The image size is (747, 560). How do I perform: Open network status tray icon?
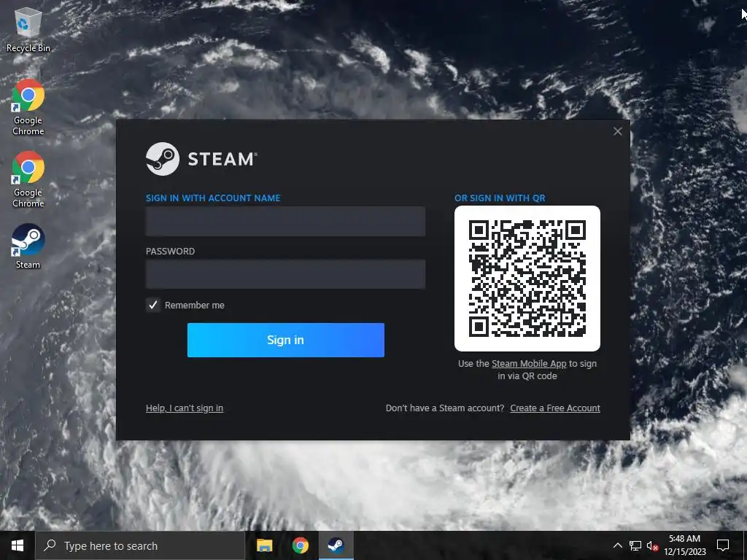(x=635, y=545)
